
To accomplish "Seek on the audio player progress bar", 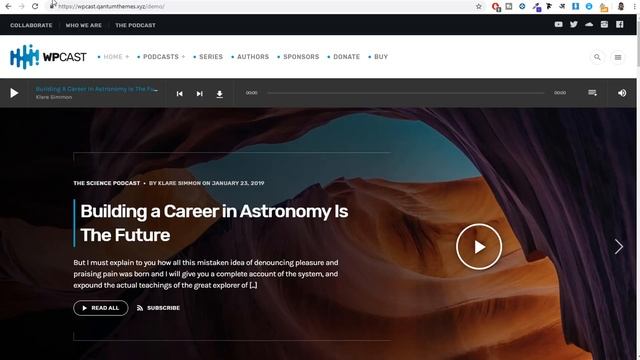I will click(x=405, y=93).
